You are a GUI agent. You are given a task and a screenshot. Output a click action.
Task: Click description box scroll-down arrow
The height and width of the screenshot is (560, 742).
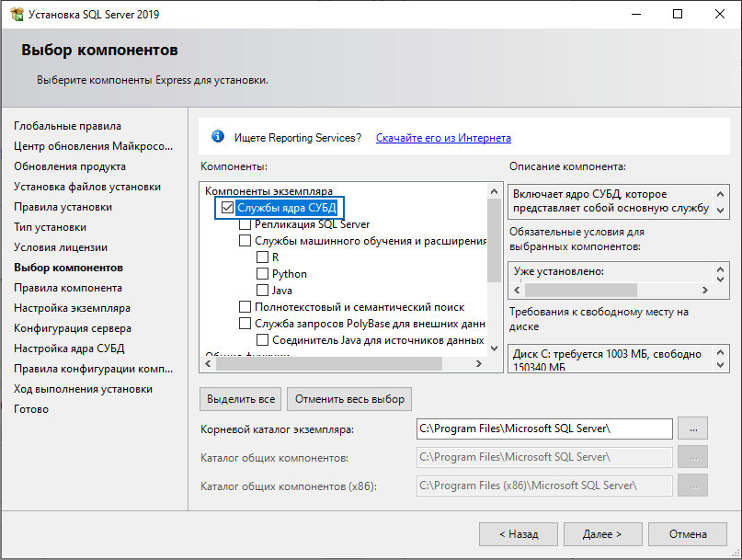pos(720,211)
